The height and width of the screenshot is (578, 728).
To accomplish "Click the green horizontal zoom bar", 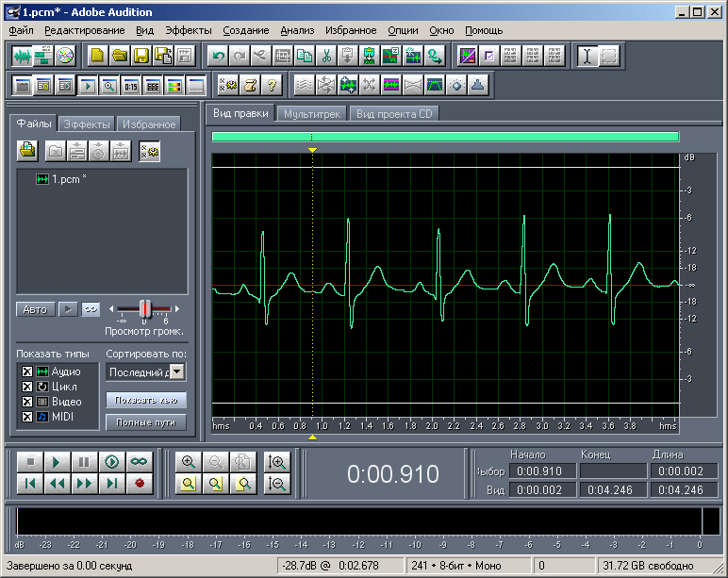I will 445,137.
